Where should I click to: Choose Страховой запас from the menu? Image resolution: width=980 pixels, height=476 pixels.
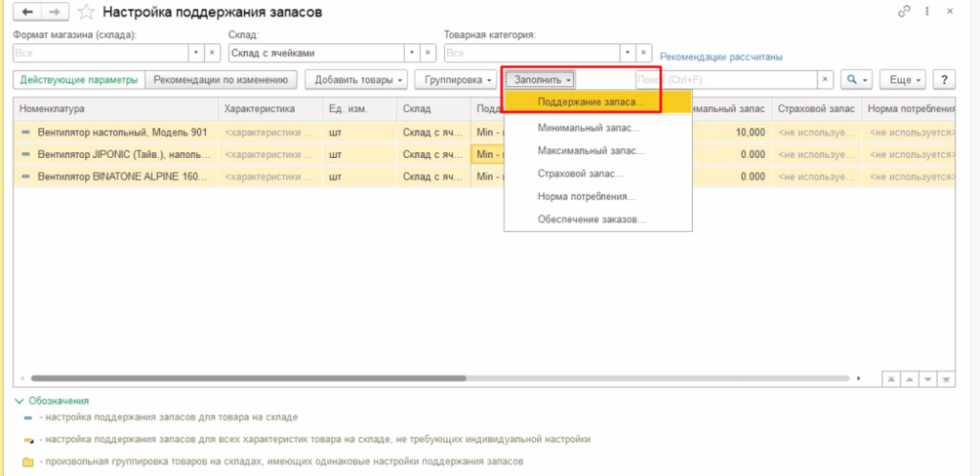tap(580, 173)
